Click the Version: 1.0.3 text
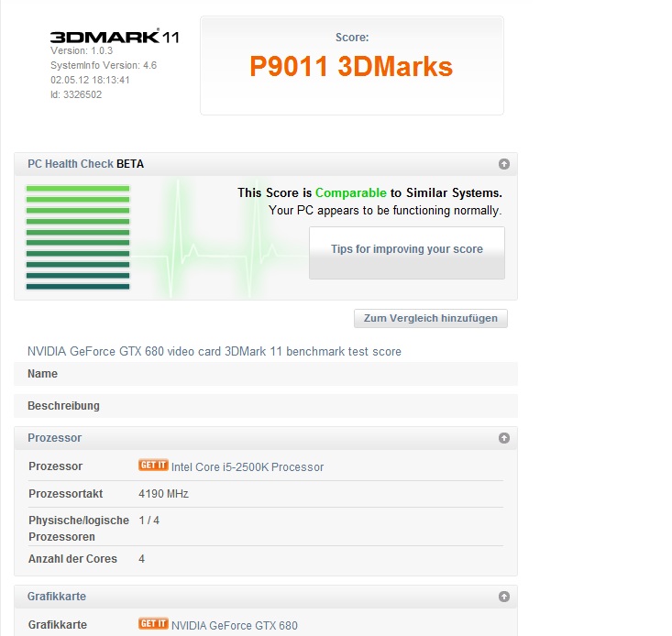 click(x=82, y=50)
